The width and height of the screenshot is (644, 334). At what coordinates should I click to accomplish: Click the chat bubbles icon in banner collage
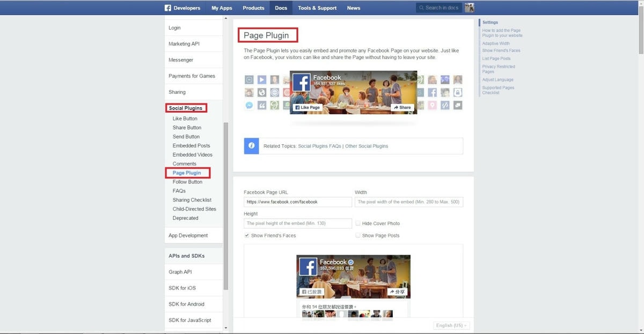tap(458, 105)
